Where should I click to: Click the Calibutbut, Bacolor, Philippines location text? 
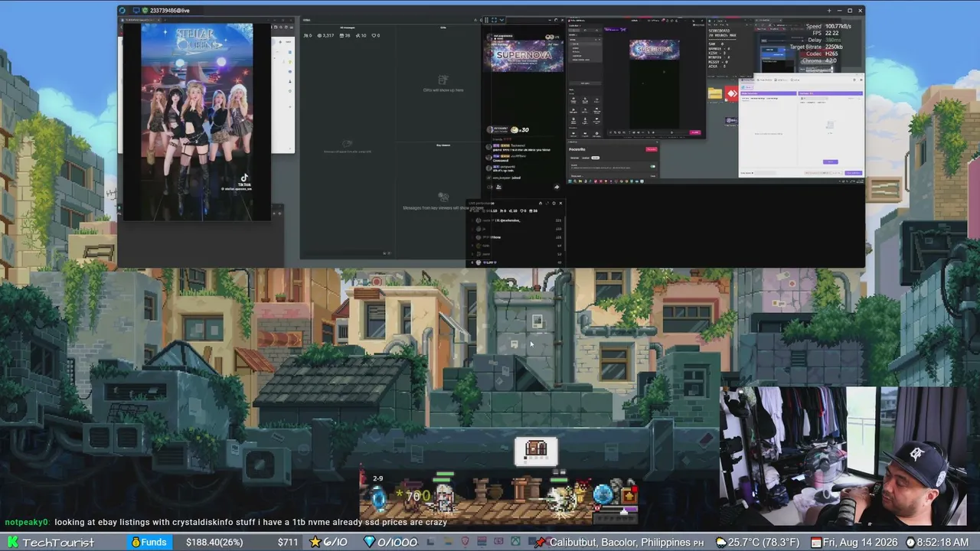click(x=620, y=543)
